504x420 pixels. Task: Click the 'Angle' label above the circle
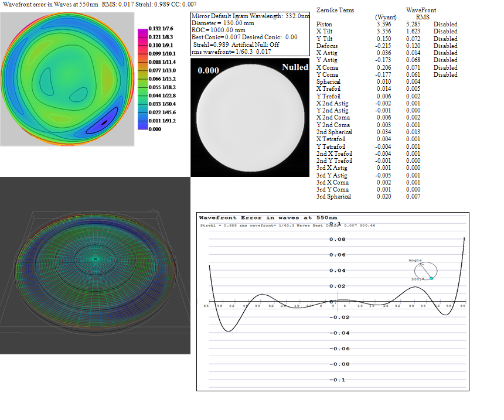coord(415,260)
